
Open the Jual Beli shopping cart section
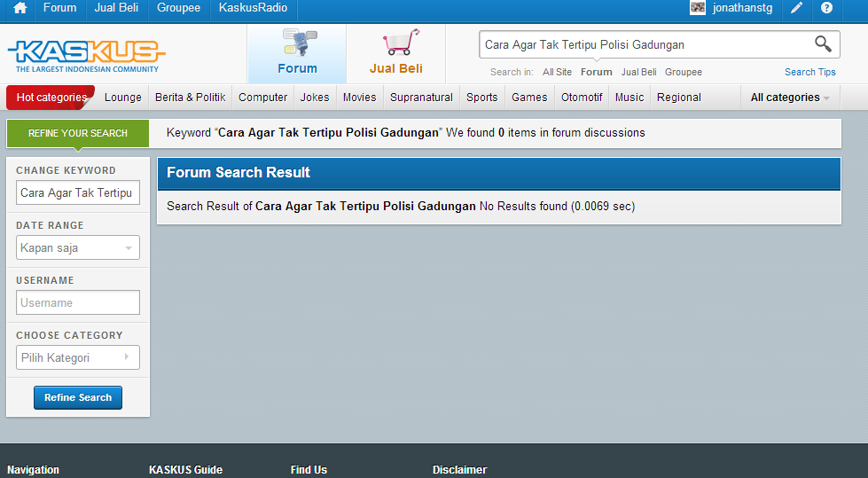[395, 53]
